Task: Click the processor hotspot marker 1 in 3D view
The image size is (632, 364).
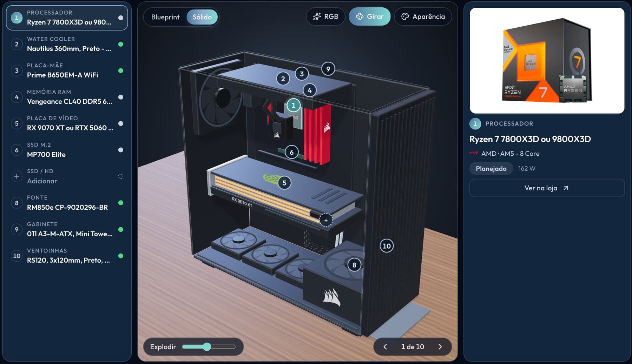Action: coord(294,105)
